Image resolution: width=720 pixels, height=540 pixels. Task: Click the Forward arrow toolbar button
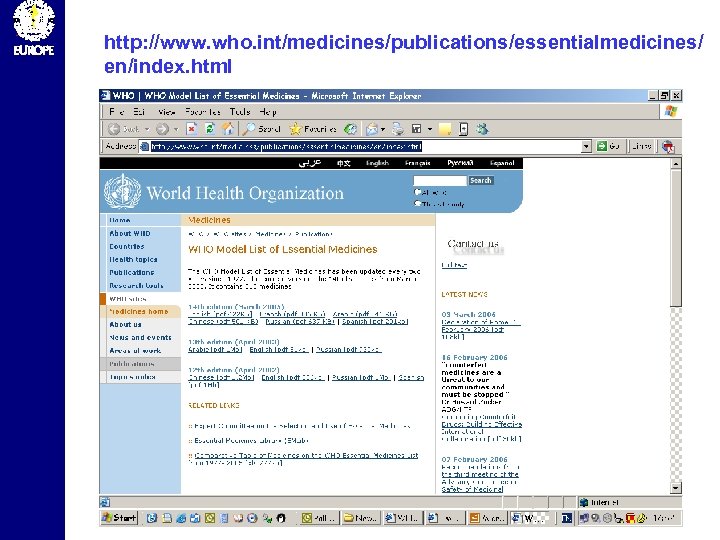click(x=162, y=129)
